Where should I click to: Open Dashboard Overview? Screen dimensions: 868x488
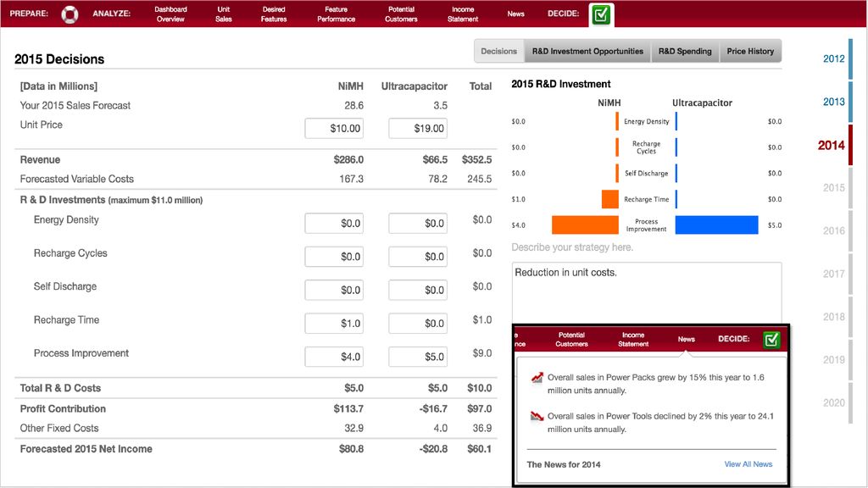point(170,14)
